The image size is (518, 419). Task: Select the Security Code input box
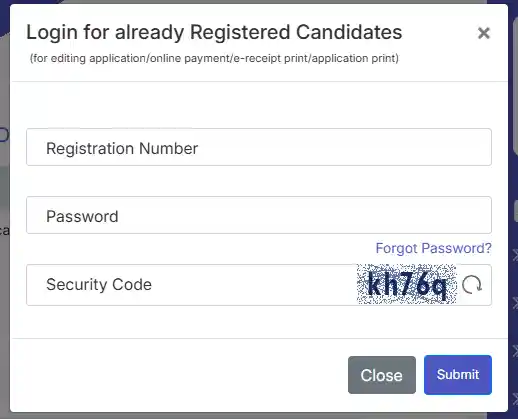tap(191, 285)
